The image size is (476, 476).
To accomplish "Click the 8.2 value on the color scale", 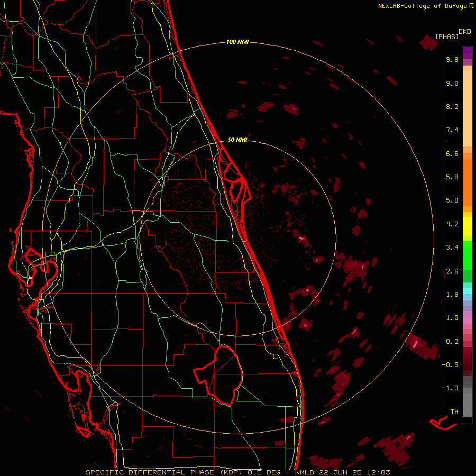I will click(452, 106).
